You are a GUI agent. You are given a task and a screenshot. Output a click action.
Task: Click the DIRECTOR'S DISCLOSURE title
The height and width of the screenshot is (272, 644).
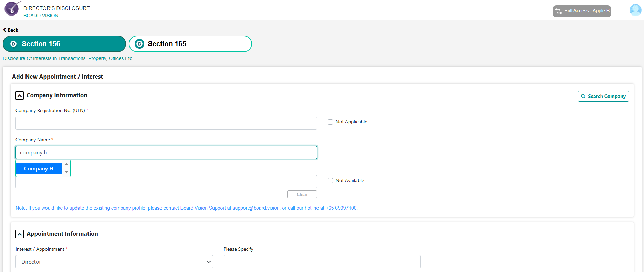pyautogui.click(x=56, y=8)
